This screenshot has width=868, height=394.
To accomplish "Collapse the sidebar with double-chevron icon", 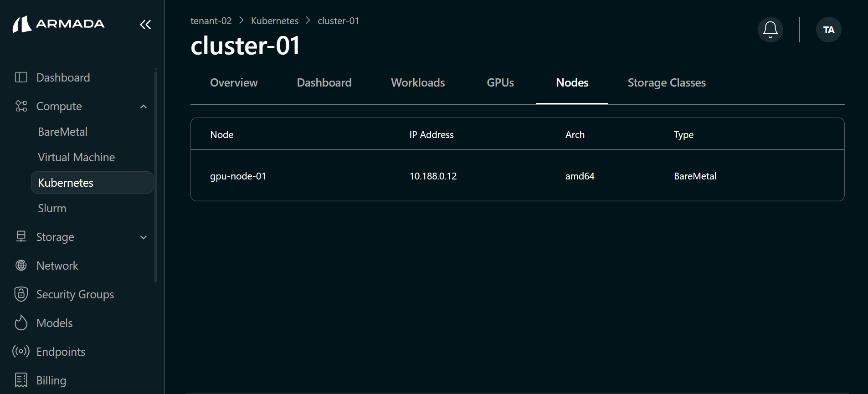I will (145, 25).
